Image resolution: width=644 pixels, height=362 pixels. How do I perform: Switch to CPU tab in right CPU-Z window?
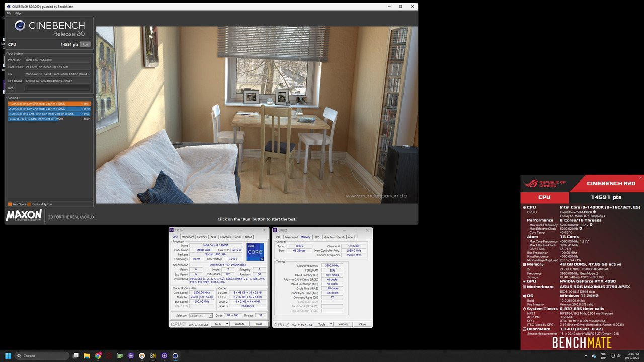click(278, 237)
